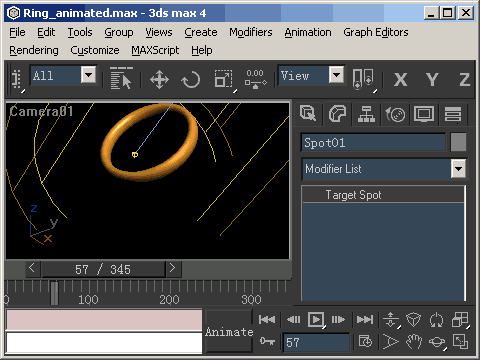This screenshot has width=480, height=360.
Task: Switch to the Display panel tab
Action: [x=424, y=114]
